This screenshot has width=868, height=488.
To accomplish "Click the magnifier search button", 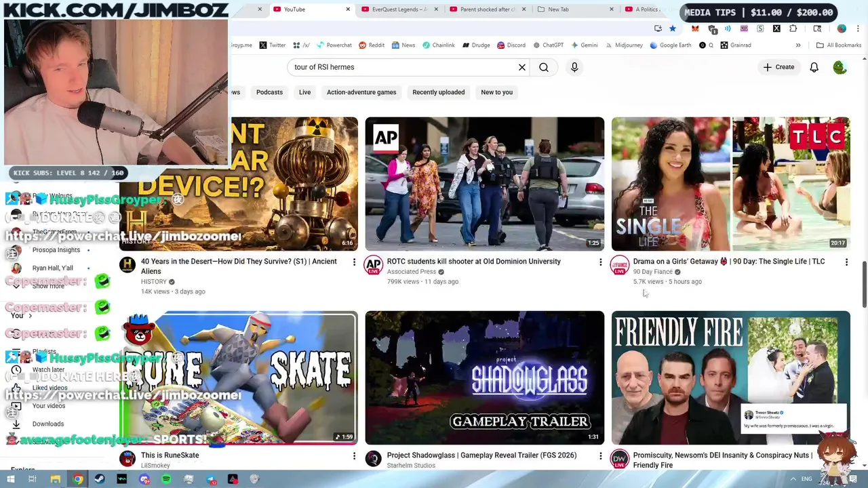I will click(x=544, y=67).
